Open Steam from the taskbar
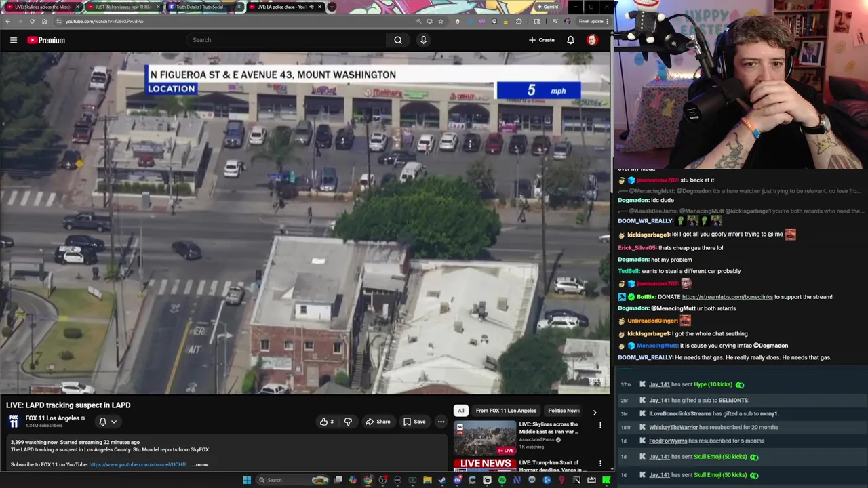The image size is (868, 488). tap(441, 480)
